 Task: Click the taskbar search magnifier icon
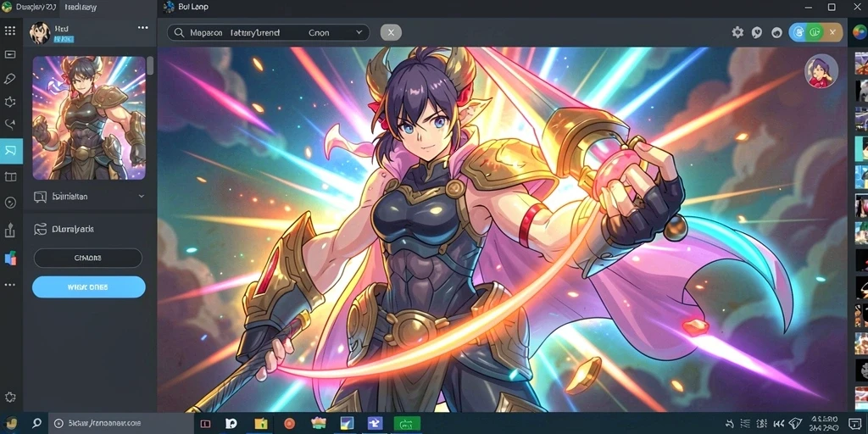pos(36,424)
